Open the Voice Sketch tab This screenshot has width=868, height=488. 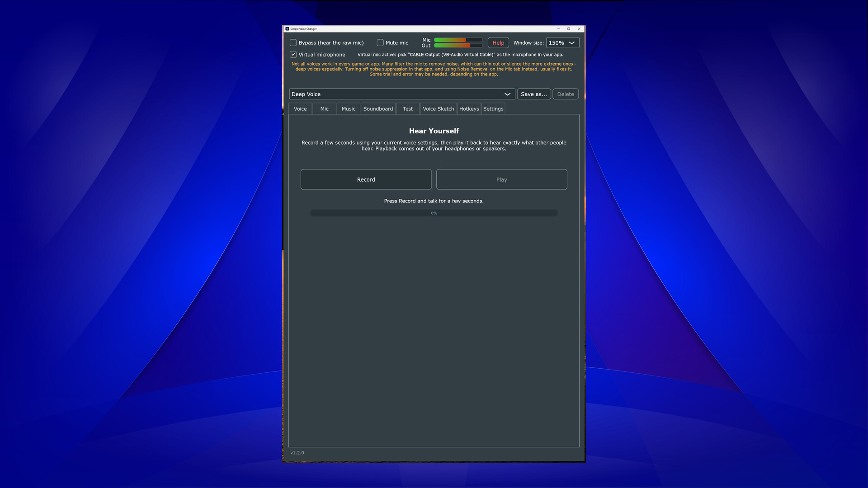click(x=439, y=109)
